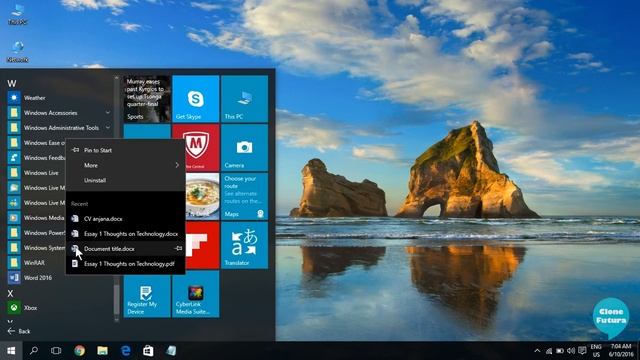Open the Register My Device tile
640x360 pixels.
[147, 294]
